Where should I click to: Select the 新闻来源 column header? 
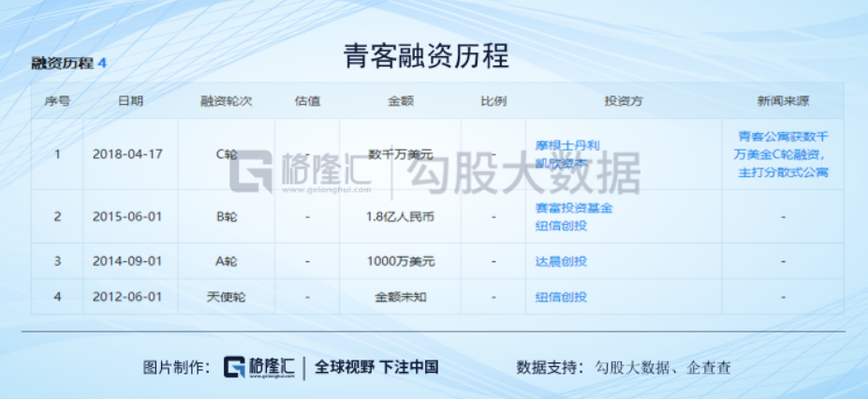pos(783,101)
